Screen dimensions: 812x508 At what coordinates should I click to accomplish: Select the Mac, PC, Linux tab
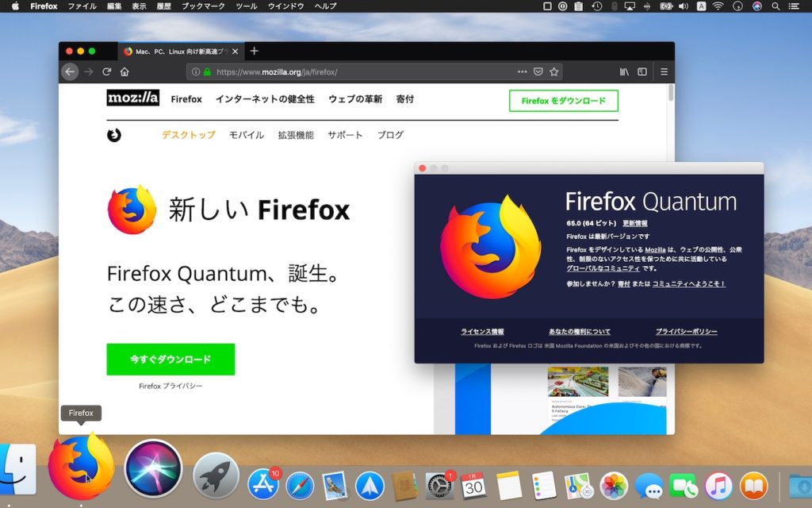coord(181,52)
